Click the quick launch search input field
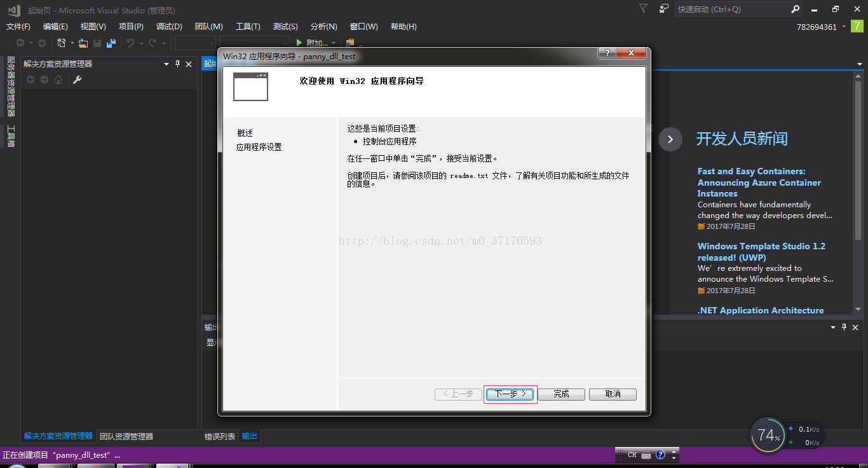Image resolution: width=868 pixels, height=468 pixels. pos(733,9)
